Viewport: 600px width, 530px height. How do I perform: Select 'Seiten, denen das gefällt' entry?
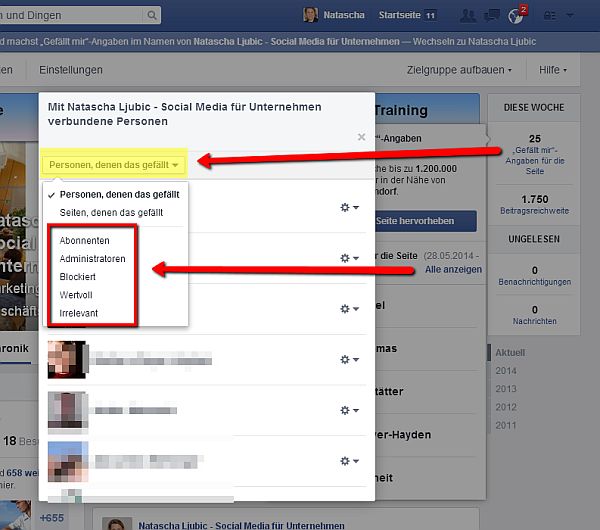coord(111,212)
